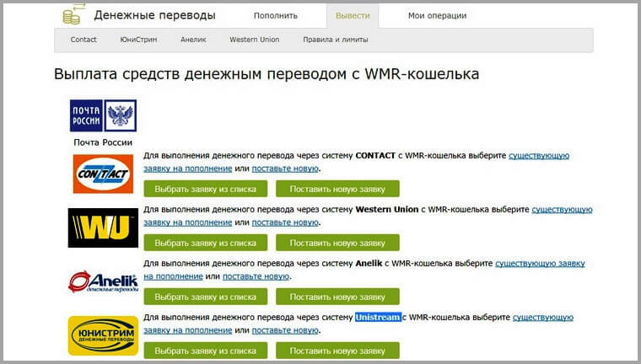641x364 pixels.
Task: Click the Почта России caption text
Action: pos(103,142)
